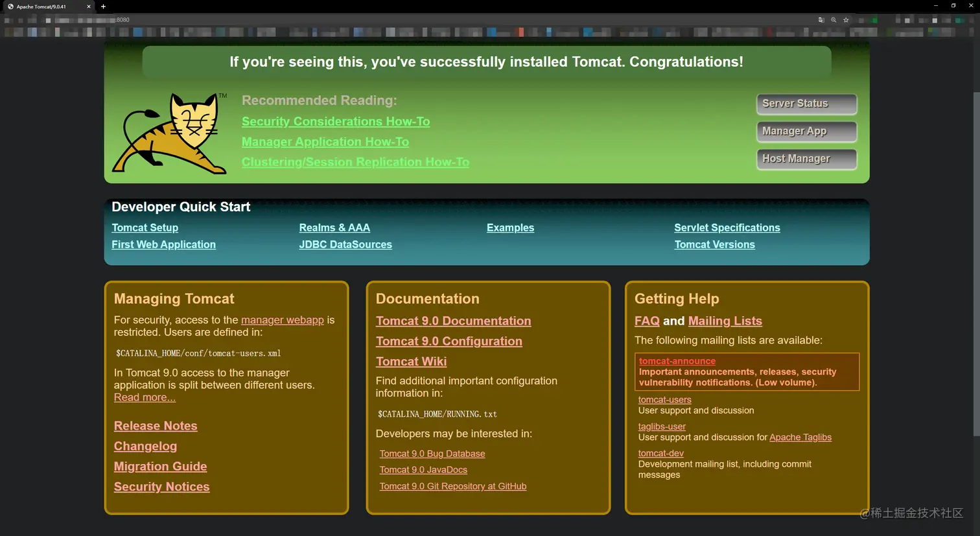The image size is (980, 536).
Task: Open the tomcat-announce mailing list link
Action: (x=677, y=361)
